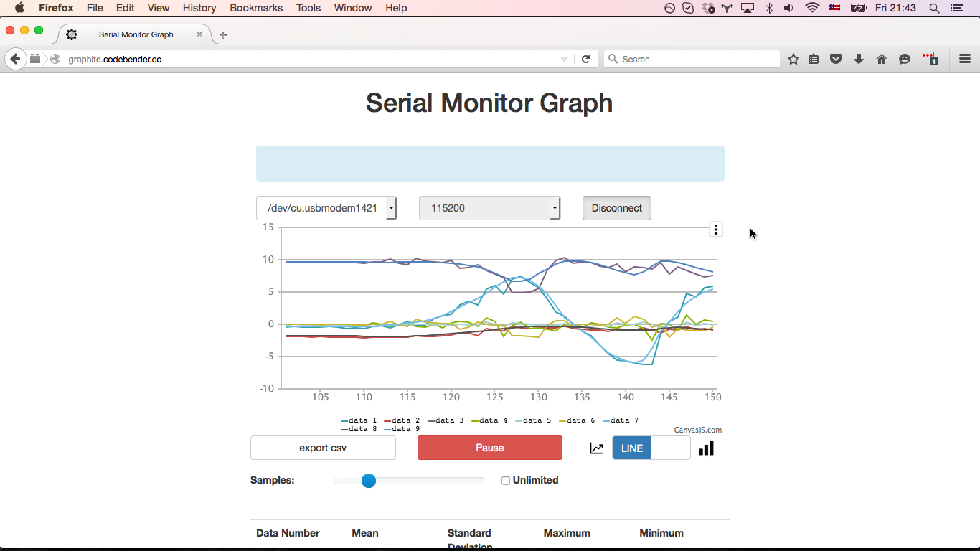The height and width of the screenshot is (551, 980).
Task: Open the 115200 baud rate dropdown
Action: tap(490, 208)
